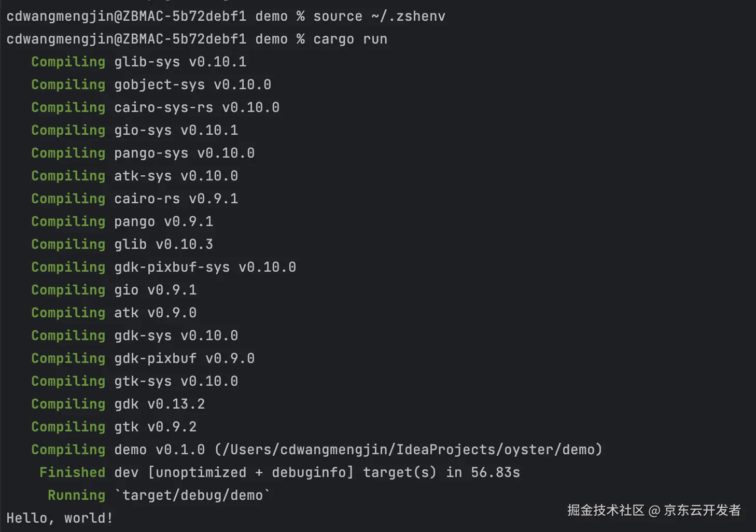Click the atk-sys v0.10.0 package line

point(176,176)
